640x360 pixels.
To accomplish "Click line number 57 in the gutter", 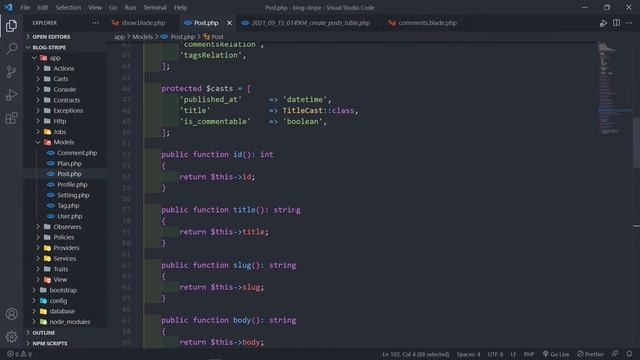I will 126,210.
